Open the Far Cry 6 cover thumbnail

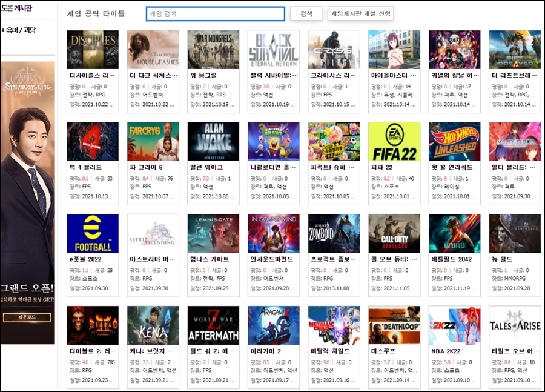point(153,142)
